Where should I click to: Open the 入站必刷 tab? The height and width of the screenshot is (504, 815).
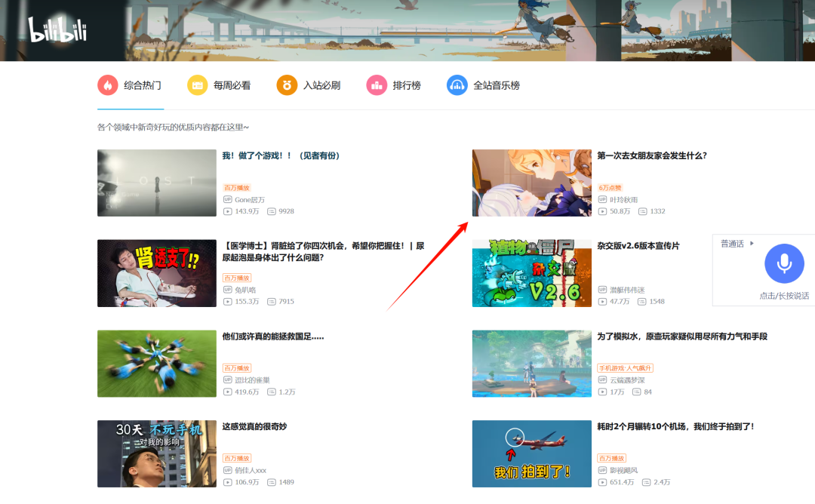[309, 85]
